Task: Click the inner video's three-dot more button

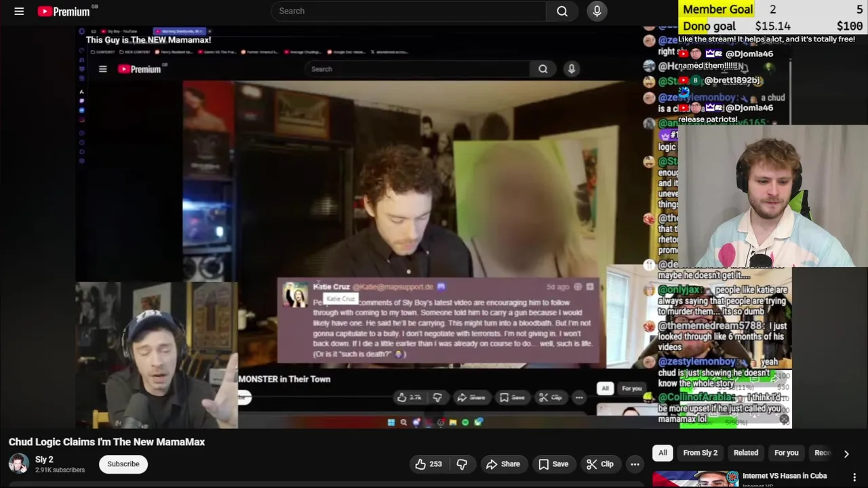Action: tap(578, 398)
